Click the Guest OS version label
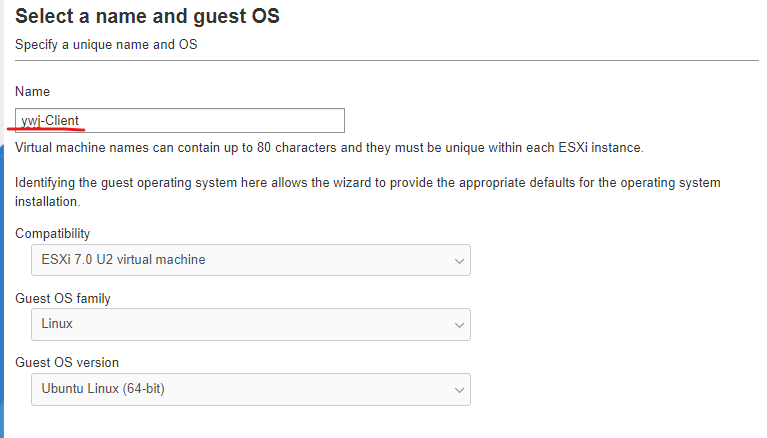767x438 pixels. pos(67,363)
